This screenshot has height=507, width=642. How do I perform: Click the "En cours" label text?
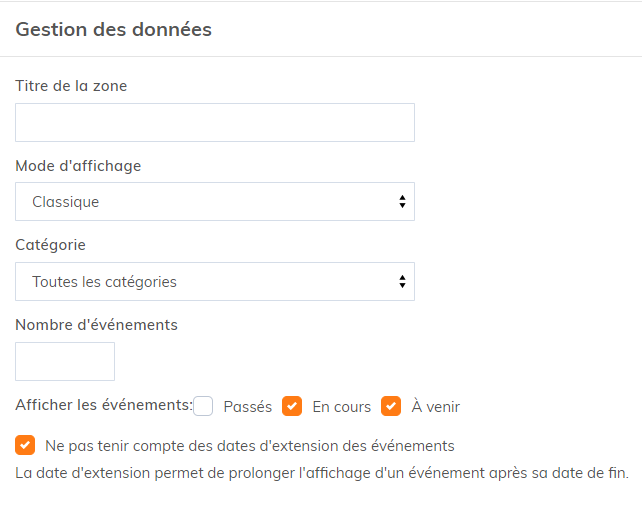point(341,407)
